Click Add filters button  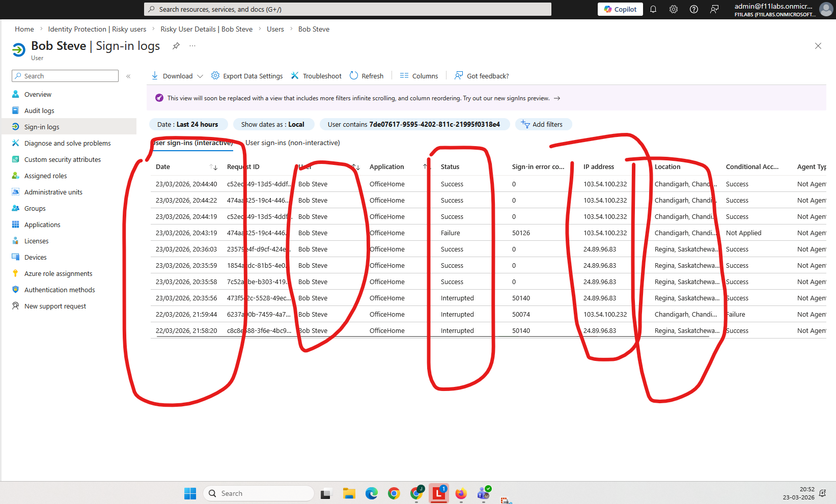coord(543,124)
